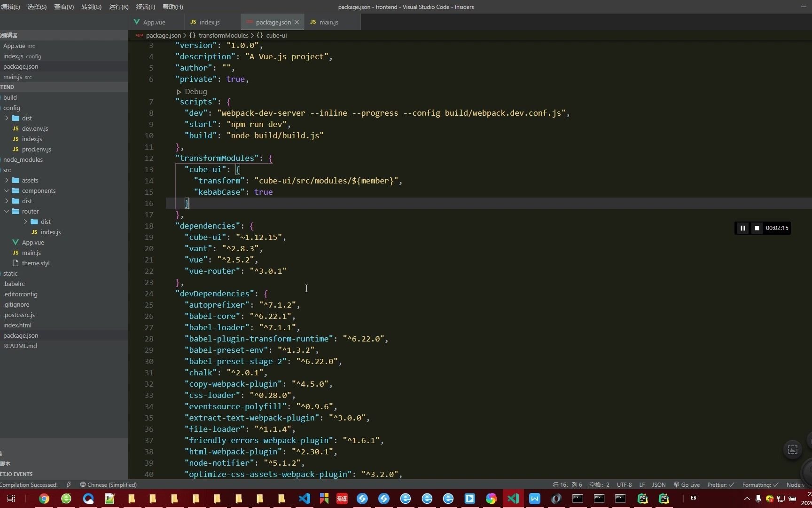Open the 运行(R) menu
Viewport: 812px width, 508px height.
tap(118, 7)
